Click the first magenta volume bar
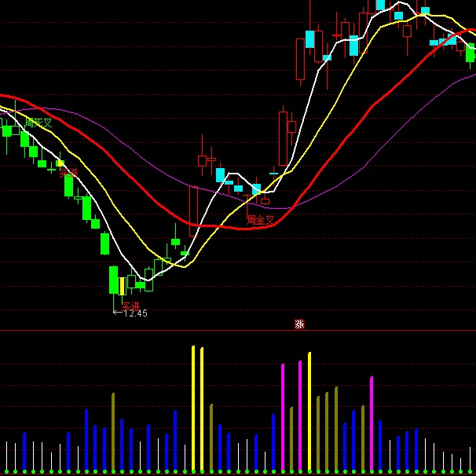476x476 pixels. click(283, 416)
